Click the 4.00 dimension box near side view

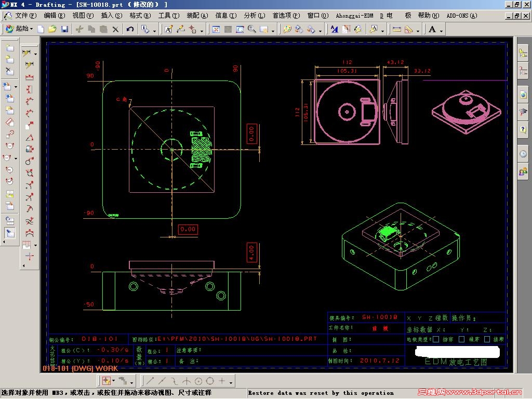click(x=251, y=252)
